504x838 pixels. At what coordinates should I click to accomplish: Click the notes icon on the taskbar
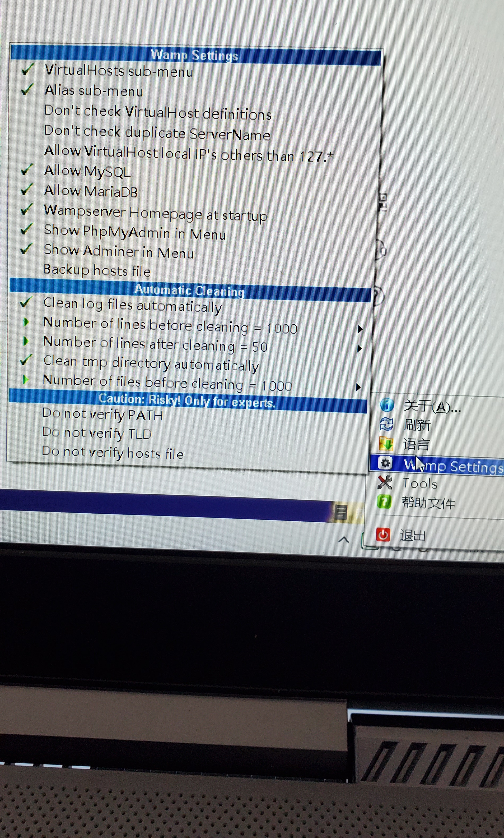341,512
